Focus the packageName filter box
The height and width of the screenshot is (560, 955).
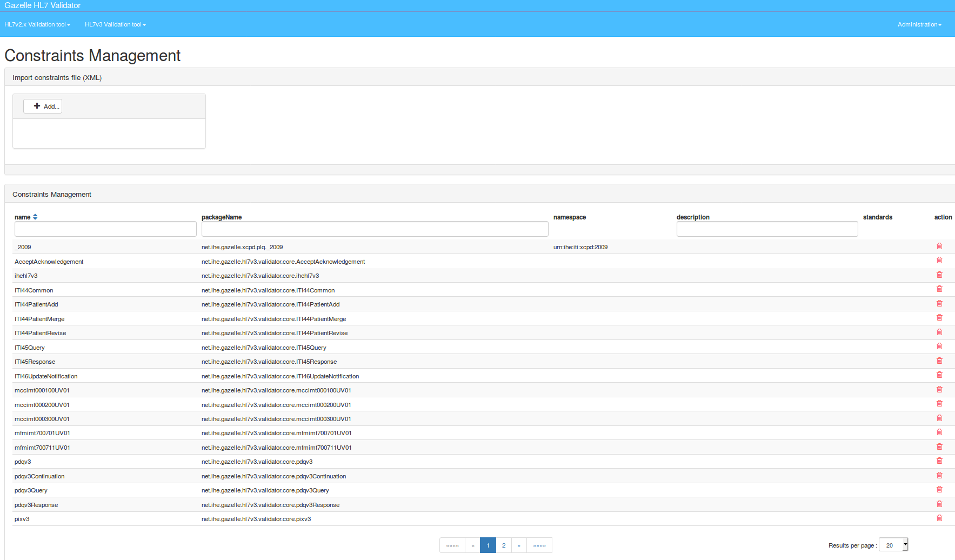click(x=375, y=229)
